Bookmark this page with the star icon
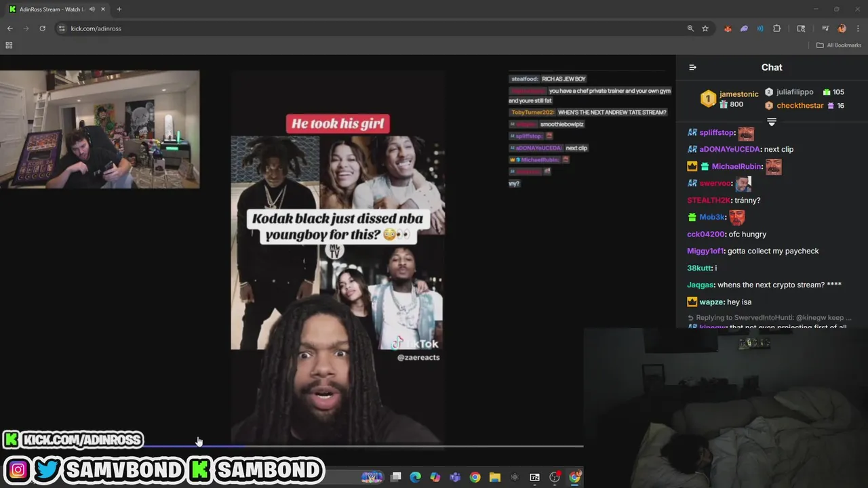This screenshot has height=488, width=868. [705, 28]
